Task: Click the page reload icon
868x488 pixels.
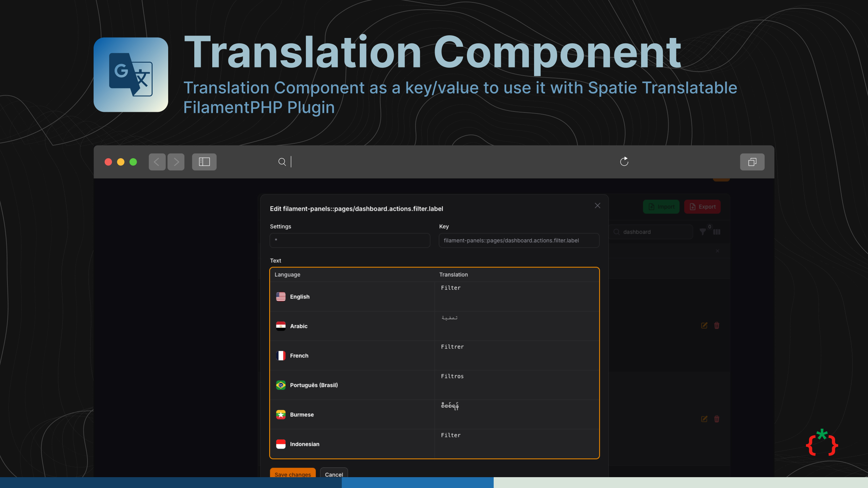Action: 624,162
